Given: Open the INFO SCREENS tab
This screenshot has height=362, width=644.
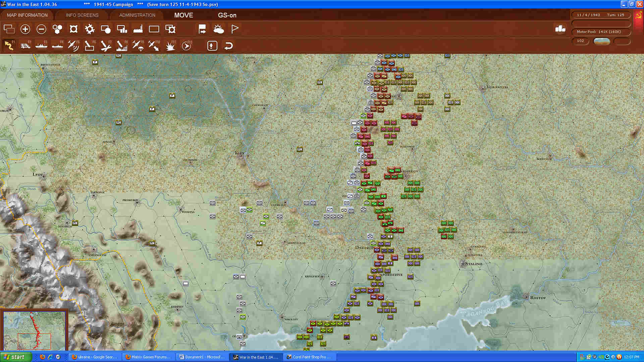Looking at the screenshot, I should click(82, 15).
